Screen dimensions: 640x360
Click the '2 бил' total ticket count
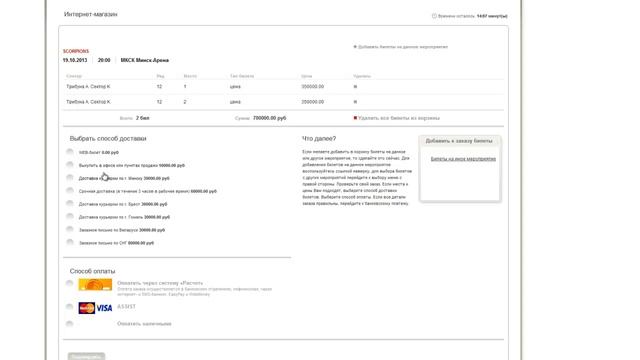143,118
